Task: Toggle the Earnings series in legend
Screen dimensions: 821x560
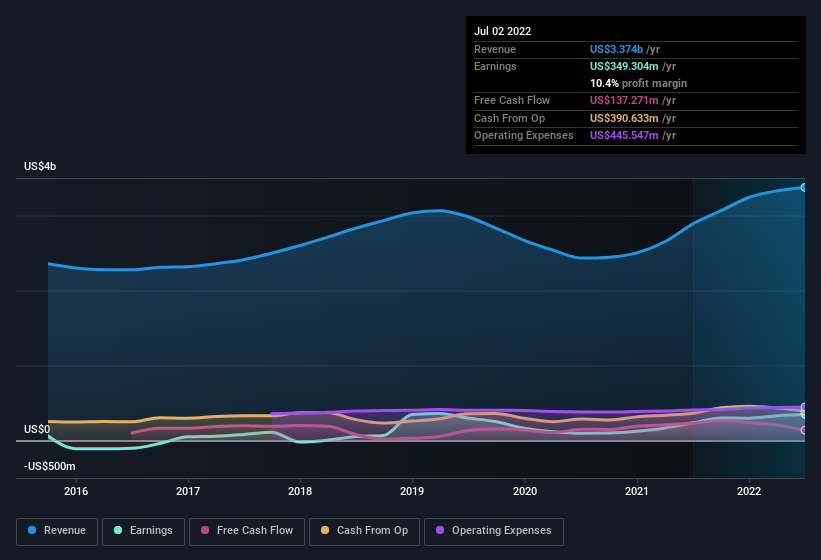Action: [143, 531]
